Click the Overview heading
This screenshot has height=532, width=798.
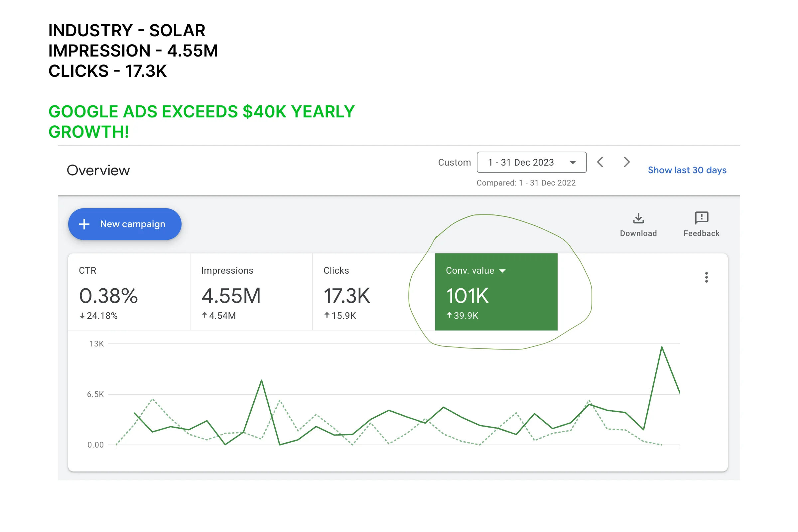pyautogui.click(x=98, y=170)
